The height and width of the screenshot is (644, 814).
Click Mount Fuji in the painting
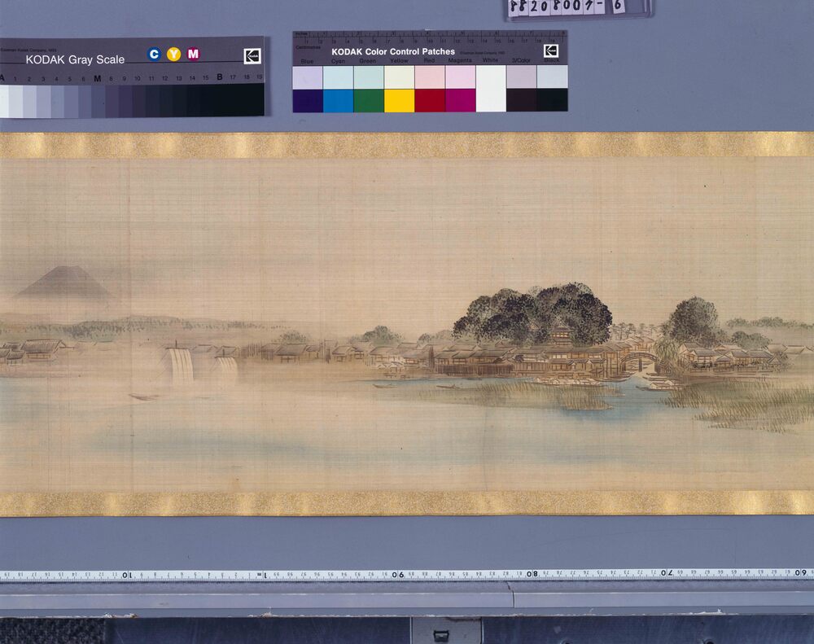65,283
